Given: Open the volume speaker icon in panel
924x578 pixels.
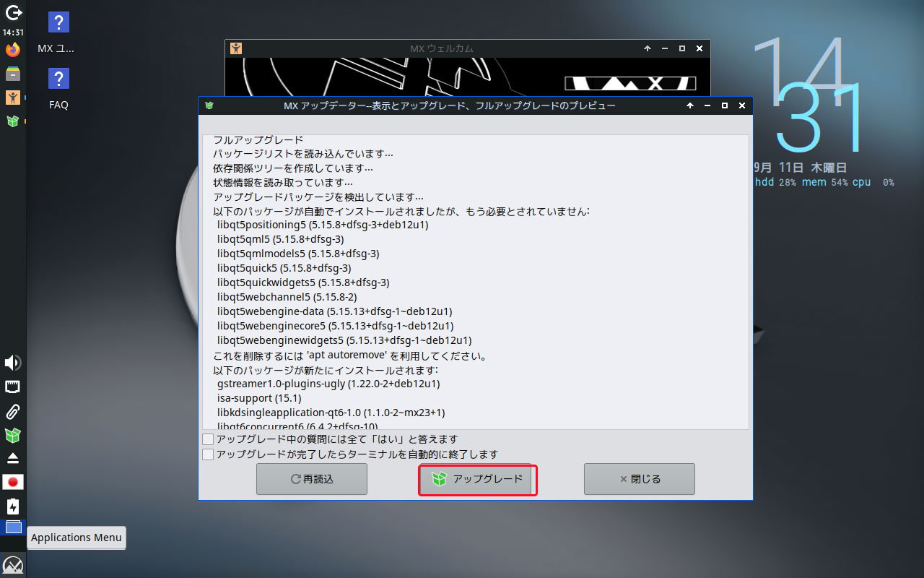Looking at the screenshot, I should click(x=13, y=363).
